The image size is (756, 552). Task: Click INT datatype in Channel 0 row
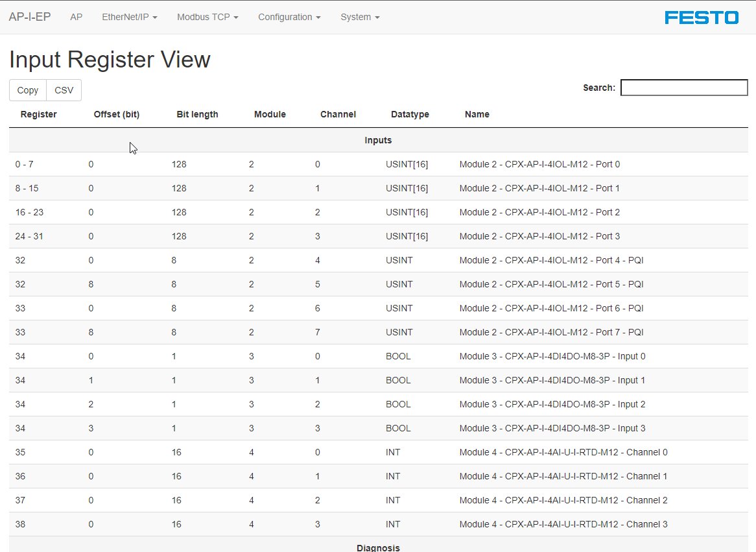[393, 453]
